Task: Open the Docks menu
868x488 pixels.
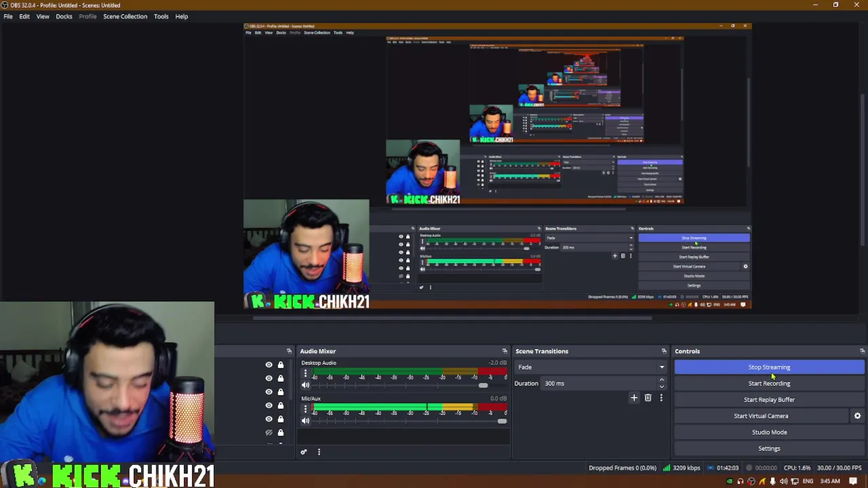Action: pos(64,16)
